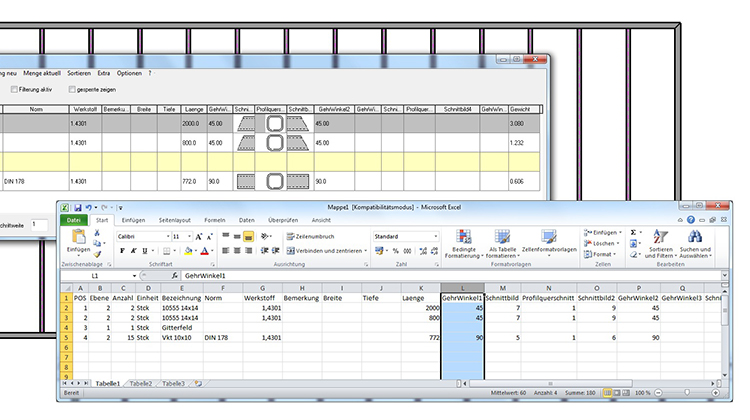Select sheet tab Tabelle2
Image resolution: width=750 pixels, height=420 pixels.
pos(141,384)
